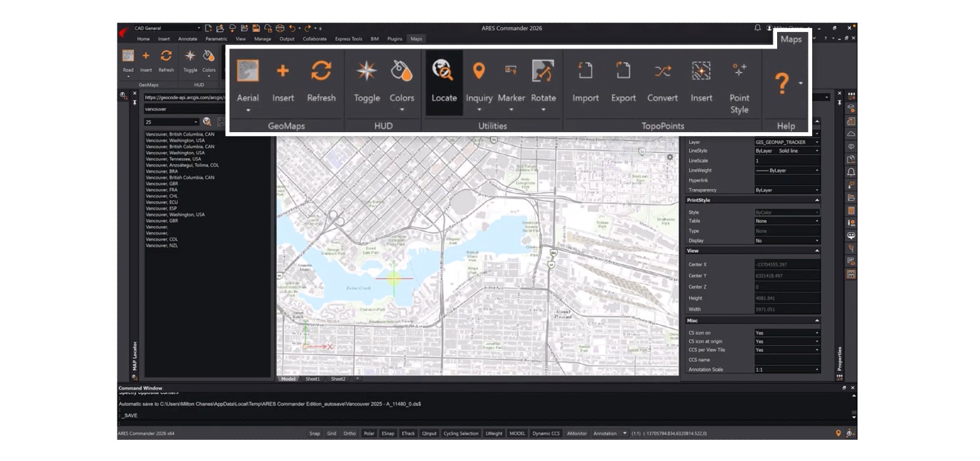Create a new drawing from quick access
This screenshot has width=980, height=461.
(209, 28)
